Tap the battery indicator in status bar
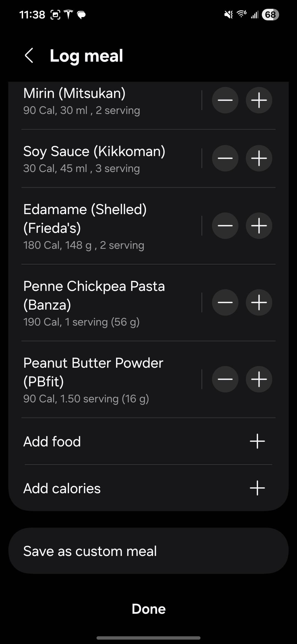The height and width of the screenshot is (644, 297). click(x=270, y=15)
